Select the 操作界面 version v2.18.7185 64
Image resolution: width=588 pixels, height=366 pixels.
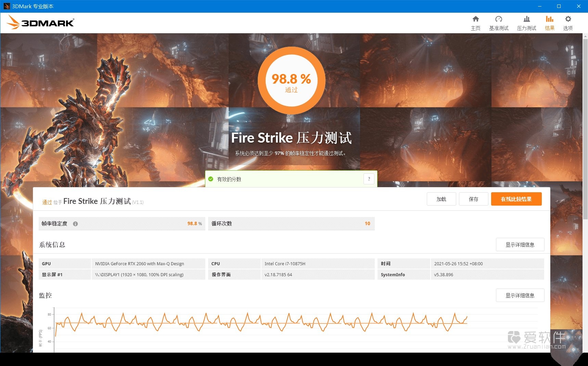pyautogui.click(x=278, y=275)
